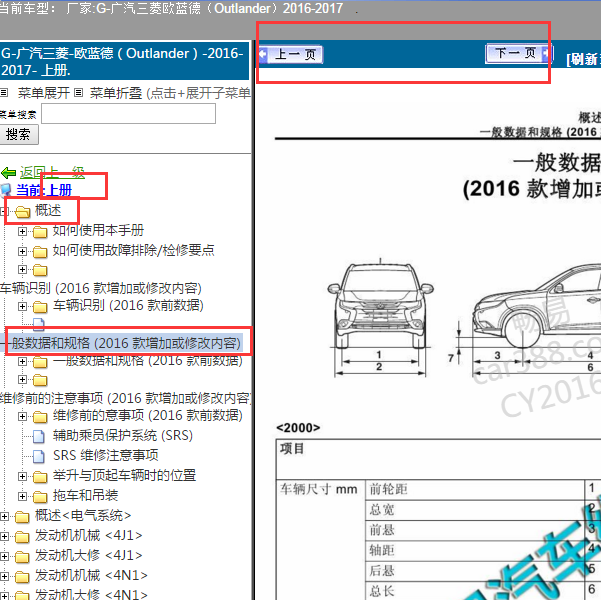This screenshot has width=601, height=600.
Task: Click the 菜单展开 list icon
Action: [4, 92]
